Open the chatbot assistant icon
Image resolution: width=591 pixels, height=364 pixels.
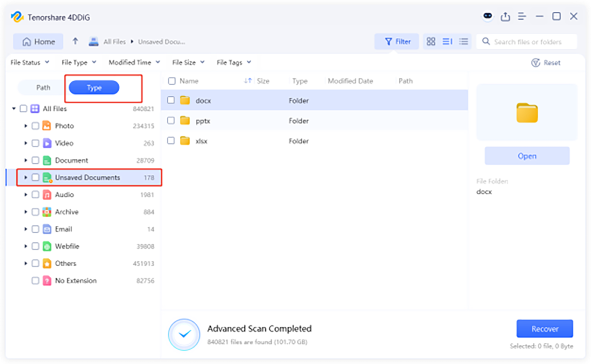tap(487, 17)
